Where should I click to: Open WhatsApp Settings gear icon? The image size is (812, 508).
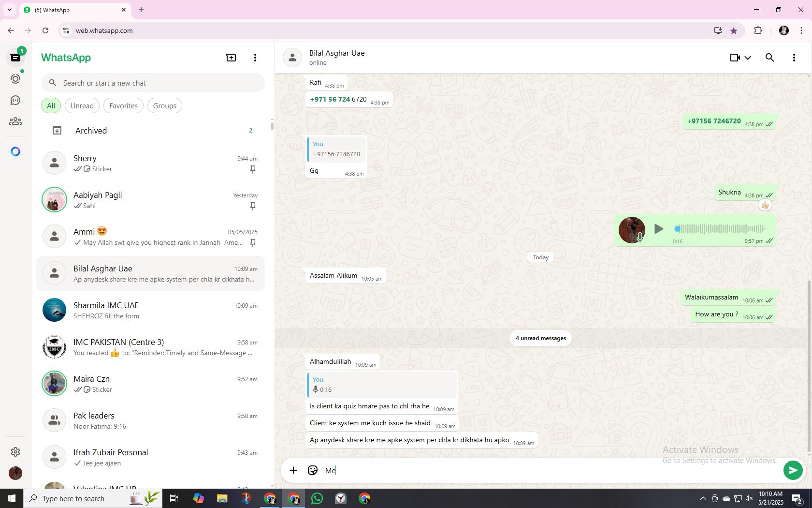(x=15, y=451)
